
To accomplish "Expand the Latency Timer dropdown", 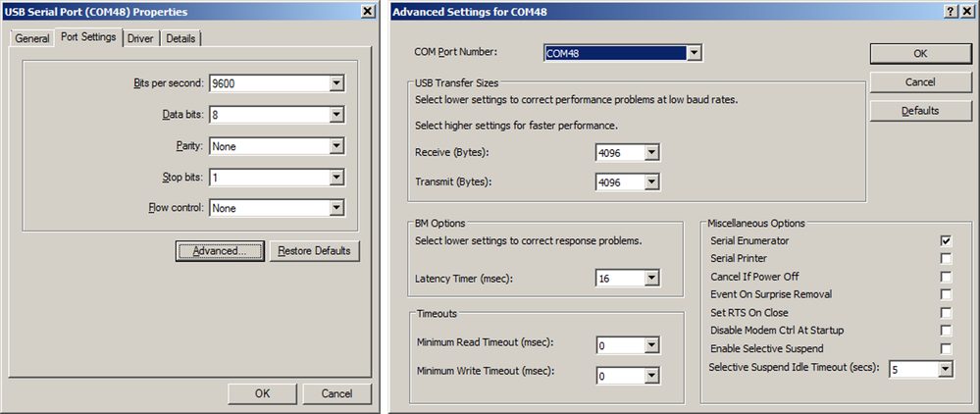I will tap(651, 279).
